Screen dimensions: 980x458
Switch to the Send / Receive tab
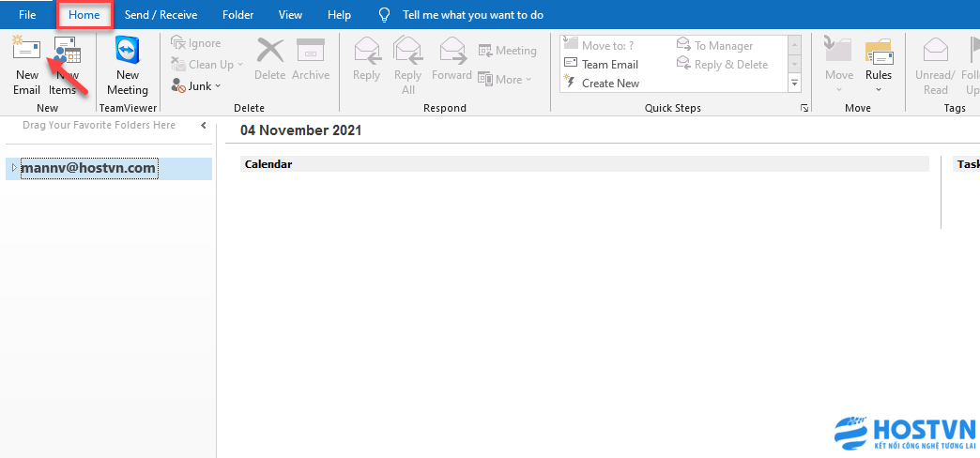161,14
